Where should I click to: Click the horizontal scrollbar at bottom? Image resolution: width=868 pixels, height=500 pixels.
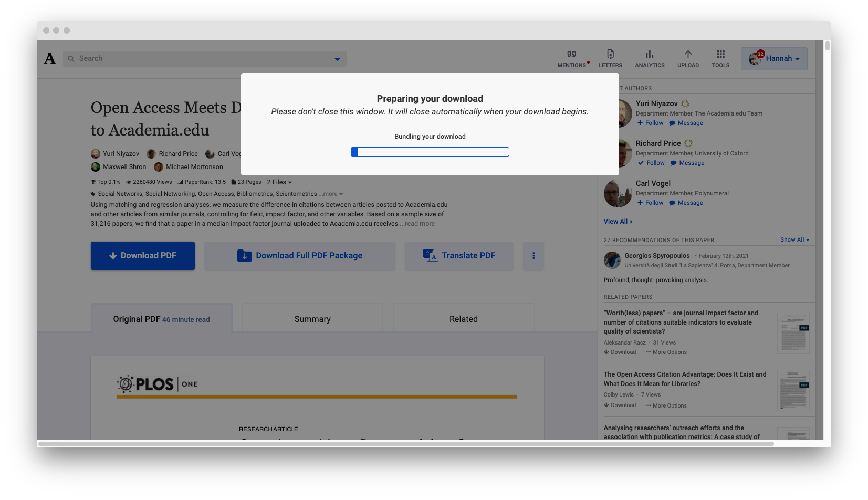pos(406,444)
